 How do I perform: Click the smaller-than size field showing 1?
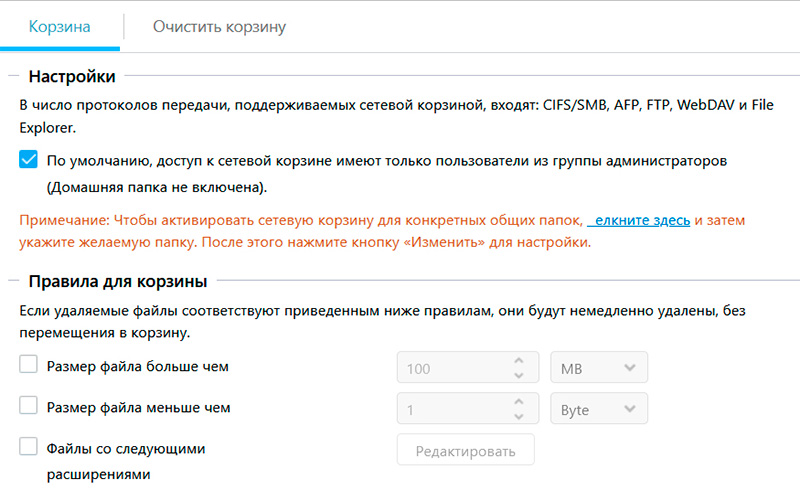click(455, 409)
